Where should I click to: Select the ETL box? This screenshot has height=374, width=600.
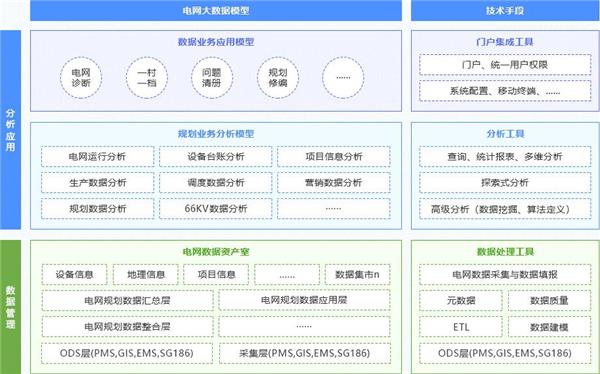point(461,327)
